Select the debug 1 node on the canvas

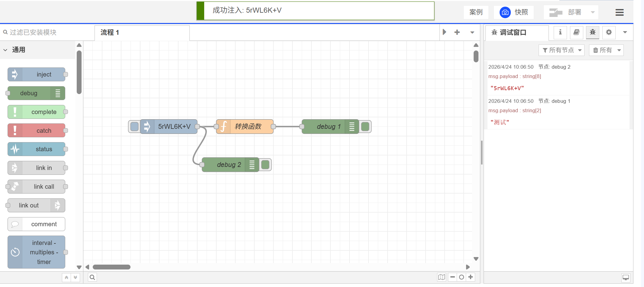tap(330, 126)
